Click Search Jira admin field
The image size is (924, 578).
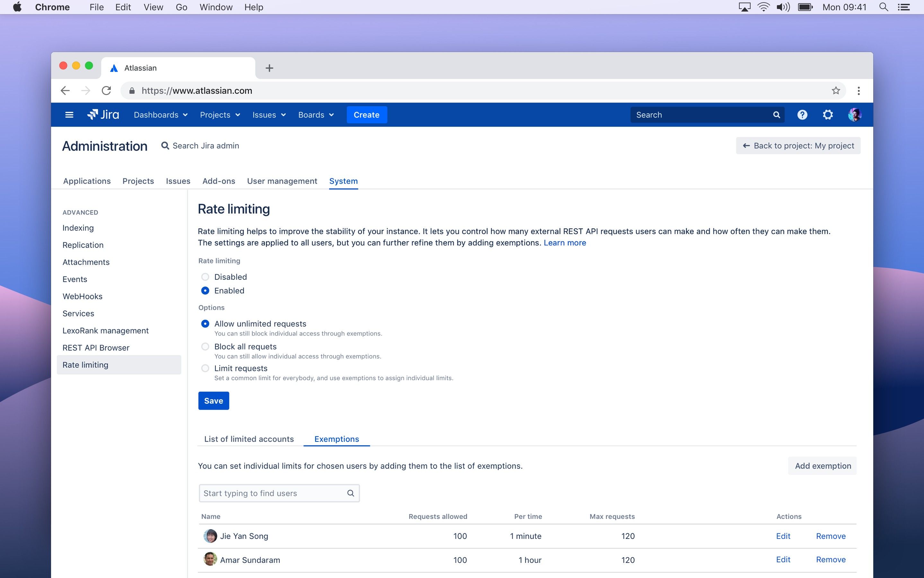tap(200, 146)
